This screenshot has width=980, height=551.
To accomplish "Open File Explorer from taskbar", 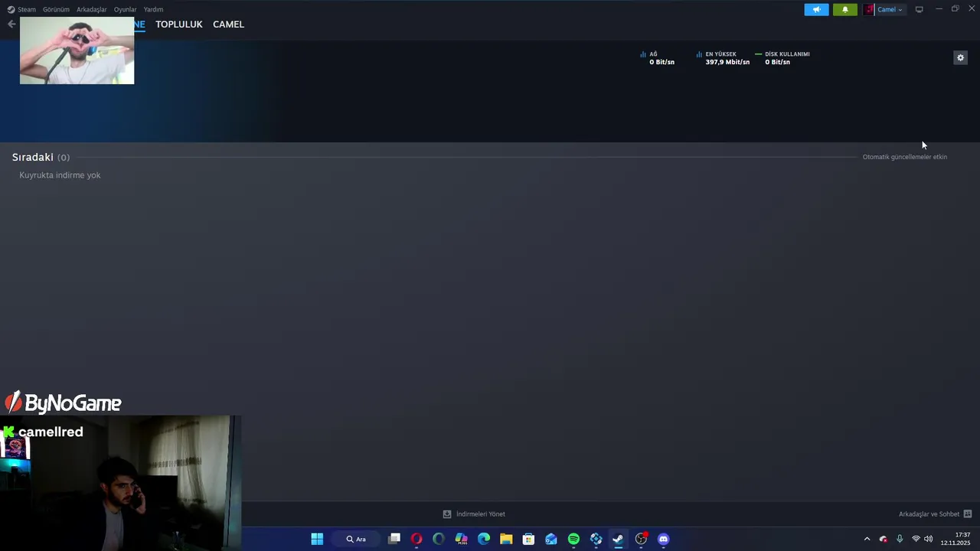I will 506,539.
